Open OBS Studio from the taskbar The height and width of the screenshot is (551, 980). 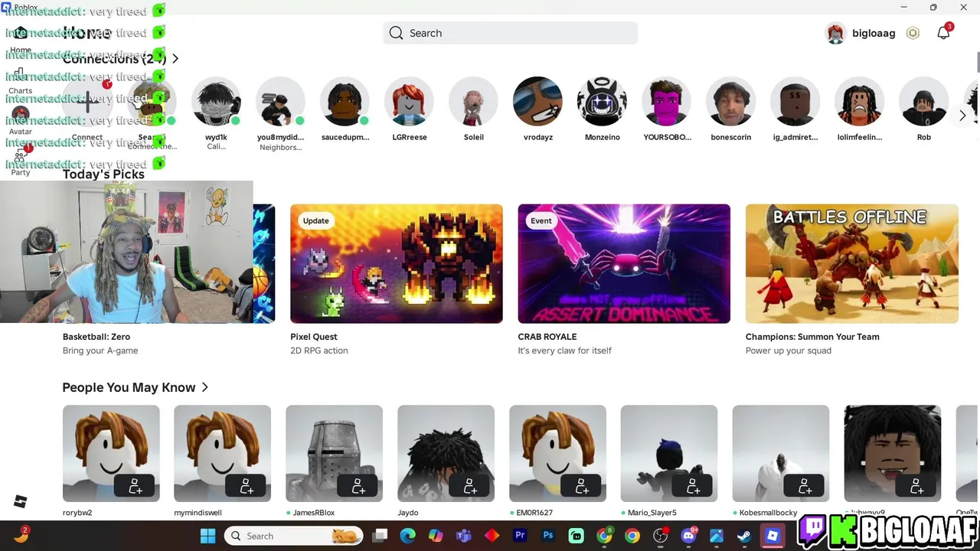pos(660,536)
